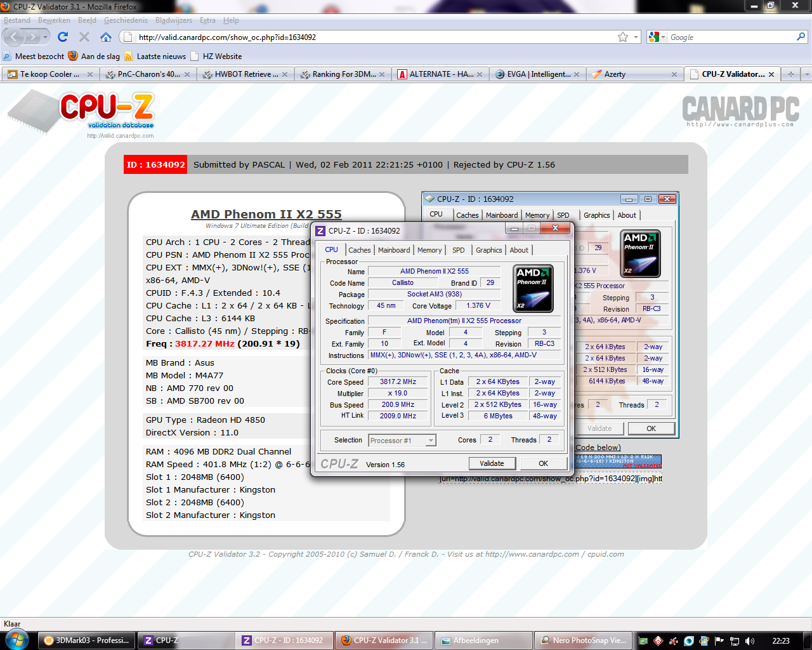Go to home page via house icon
The height and width of the screenshot is (650, 812).
[106, 37]
